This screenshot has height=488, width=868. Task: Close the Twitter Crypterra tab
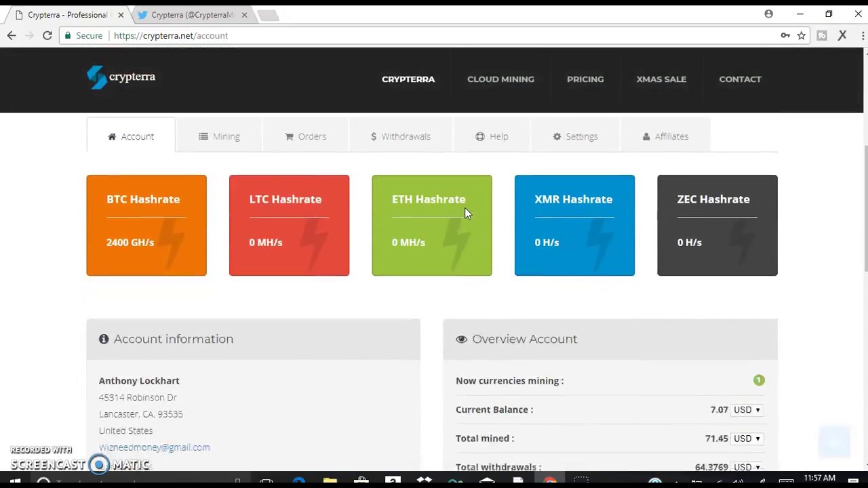coord(244,15)
